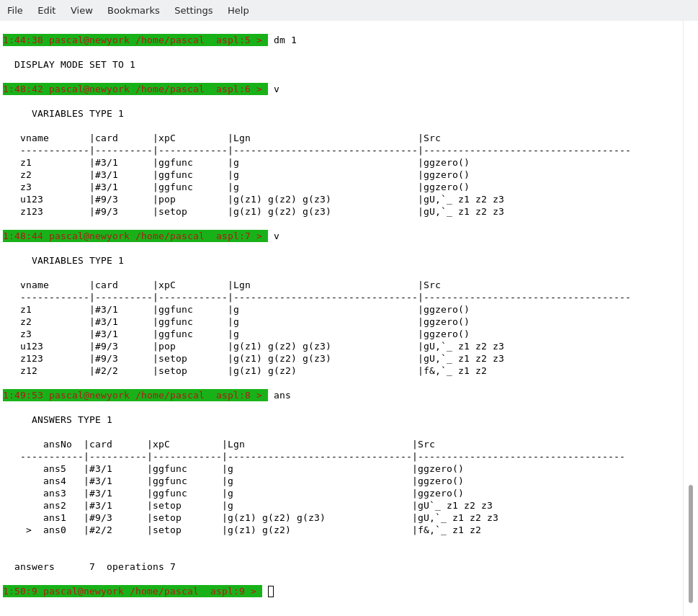Click the 'dm 1' command text

click(285, 40)
